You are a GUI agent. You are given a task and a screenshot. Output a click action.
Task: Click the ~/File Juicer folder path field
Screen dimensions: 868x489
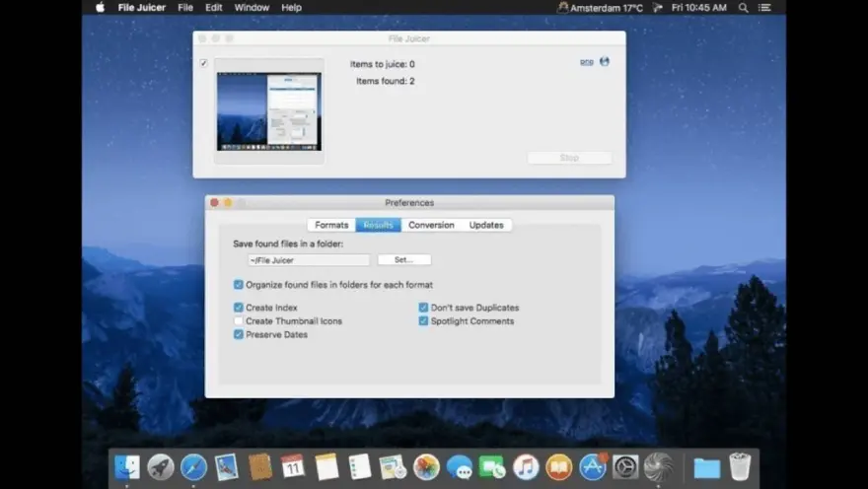[309, 260]
